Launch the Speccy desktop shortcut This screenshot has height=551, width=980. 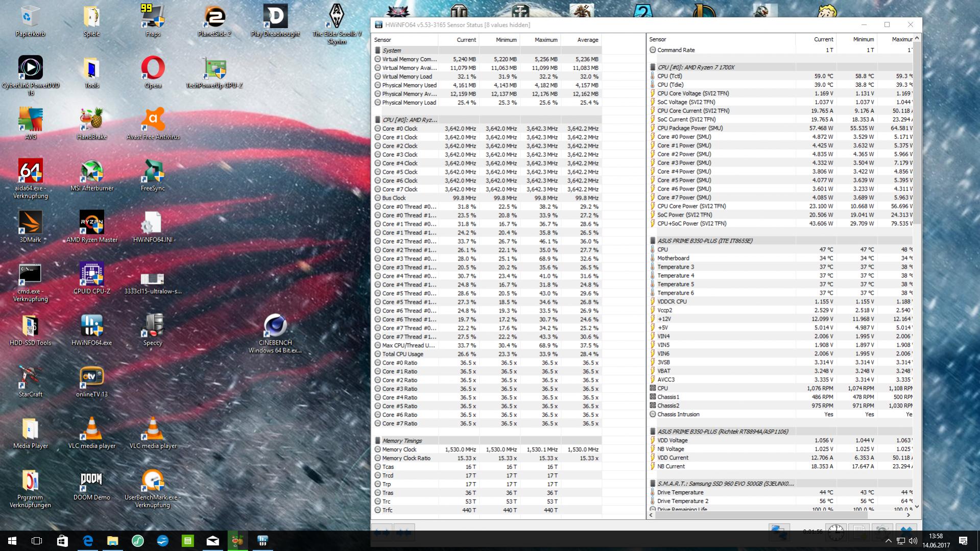[153, 330]
